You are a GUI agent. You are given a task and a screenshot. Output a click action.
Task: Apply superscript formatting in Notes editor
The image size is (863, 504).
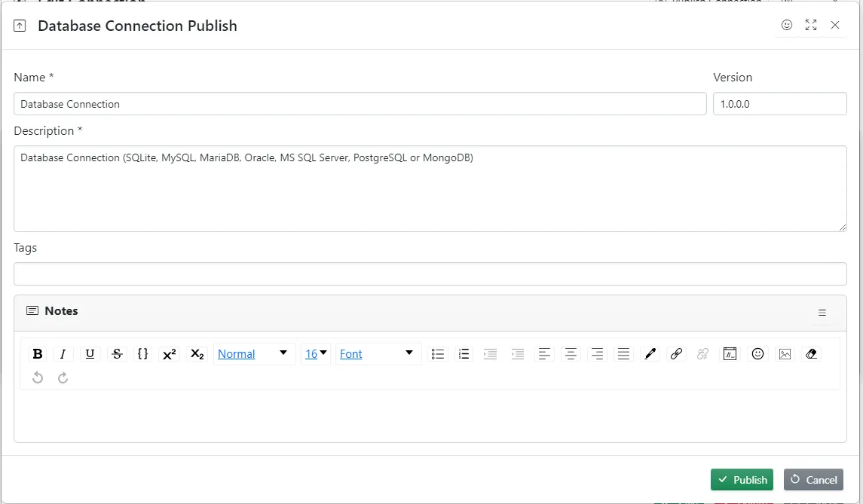click(170, 353)
